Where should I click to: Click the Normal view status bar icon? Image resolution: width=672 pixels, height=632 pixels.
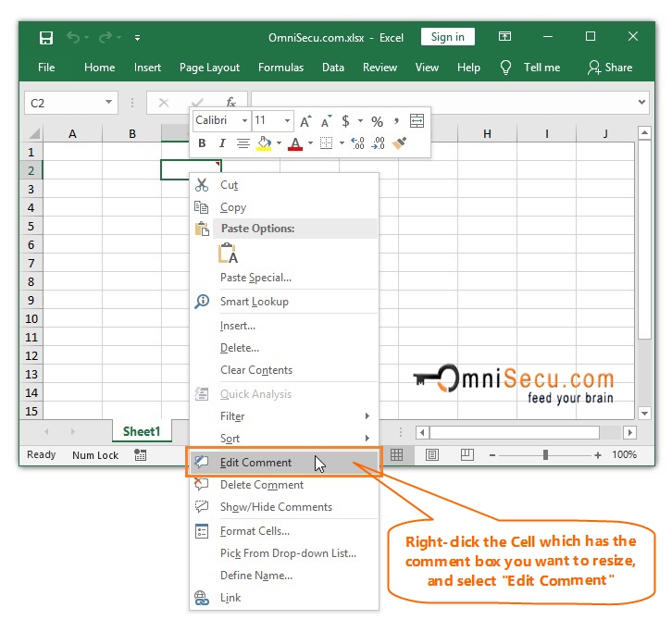(397, 455)
